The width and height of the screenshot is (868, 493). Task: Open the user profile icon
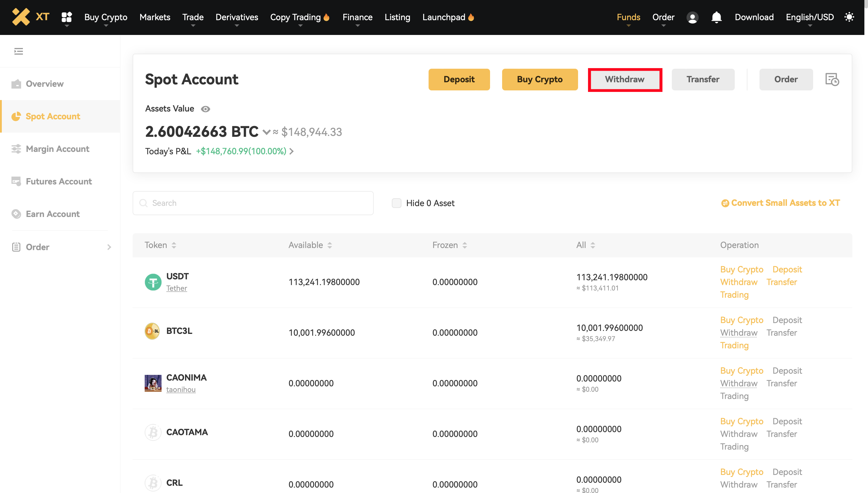pyautogui.click(x=692, y=17)
